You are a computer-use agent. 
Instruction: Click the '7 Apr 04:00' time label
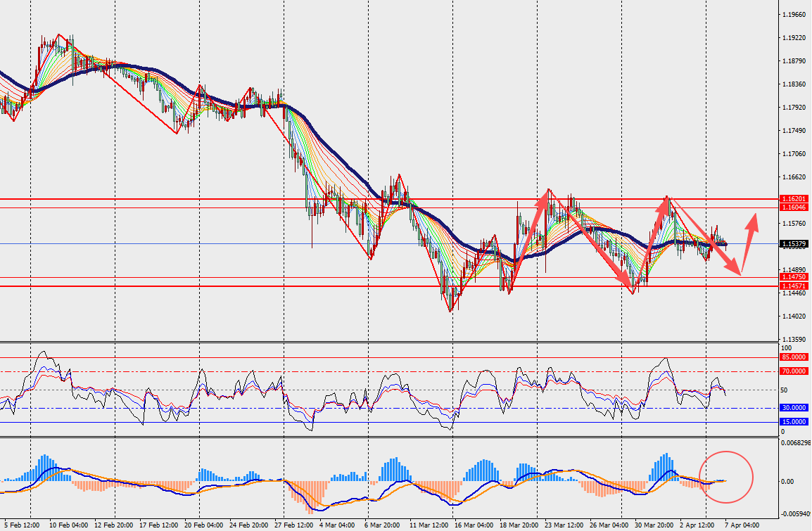[x=742, y=525]
